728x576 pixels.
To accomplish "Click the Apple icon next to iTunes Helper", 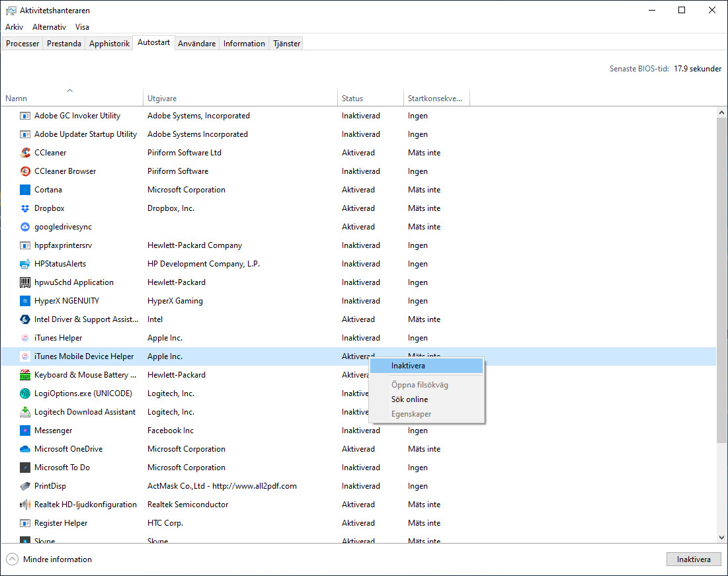I will click(x=24, y=338).
